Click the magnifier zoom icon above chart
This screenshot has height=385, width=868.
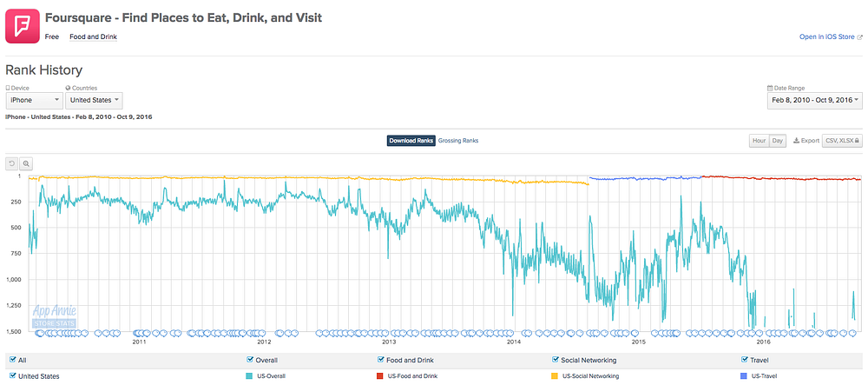[26, 163]
